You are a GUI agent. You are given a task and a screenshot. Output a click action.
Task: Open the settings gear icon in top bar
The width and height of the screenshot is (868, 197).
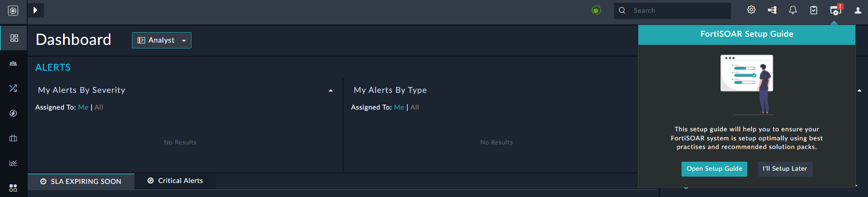click(x=751, y=10)
